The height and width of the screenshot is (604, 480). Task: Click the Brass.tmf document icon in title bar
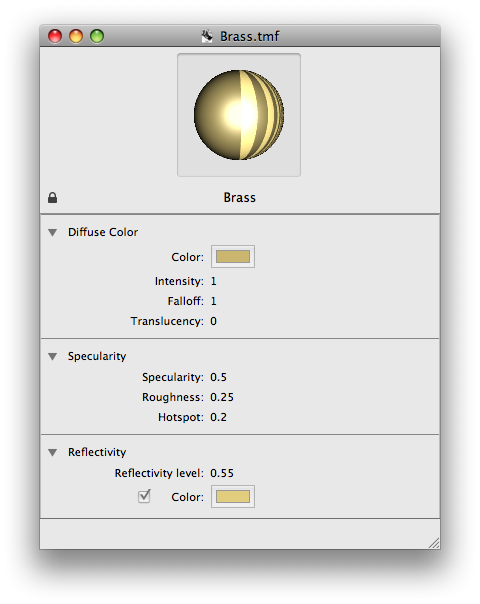pyautogui.click(x=207, y=36)
